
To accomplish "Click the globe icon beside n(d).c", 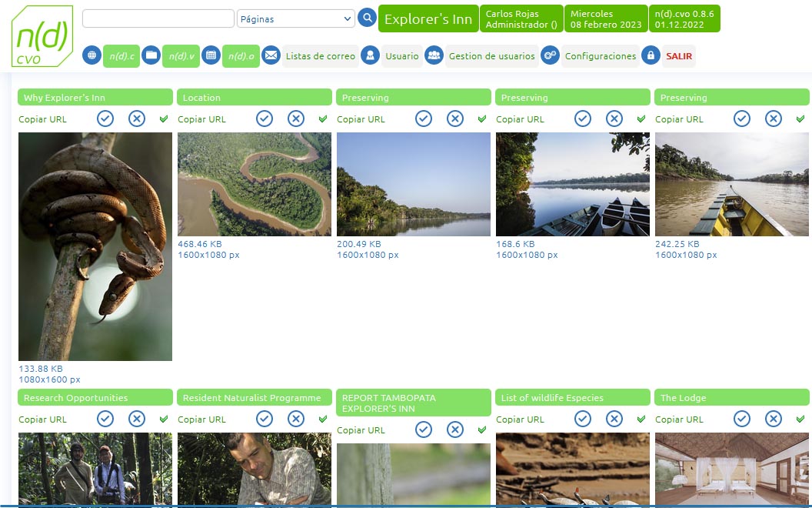I will [x=92, y=55].
